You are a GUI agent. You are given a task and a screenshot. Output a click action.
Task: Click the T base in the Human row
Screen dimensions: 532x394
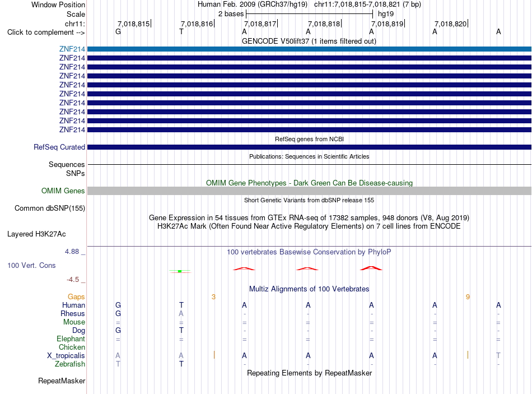181,305
